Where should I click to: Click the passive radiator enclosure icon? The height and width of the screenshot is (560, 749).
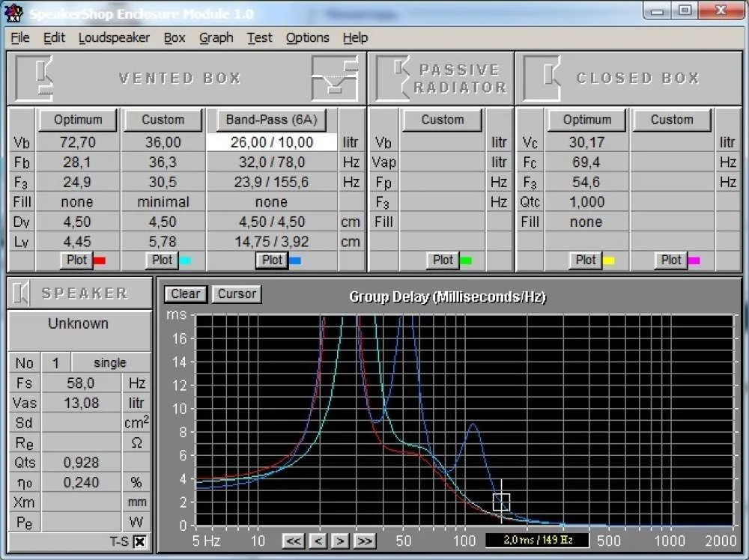(392, 77)
